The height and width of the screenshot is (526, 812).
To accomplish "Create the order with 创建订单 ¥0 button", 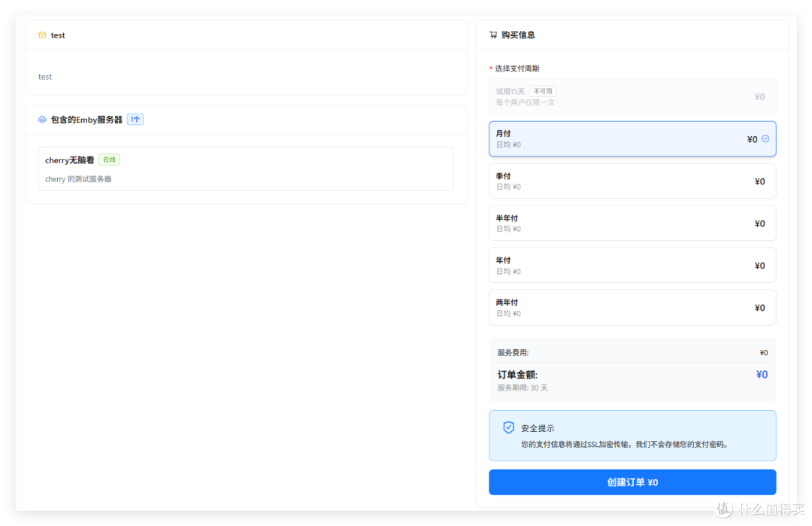I will tap(632, 482).
